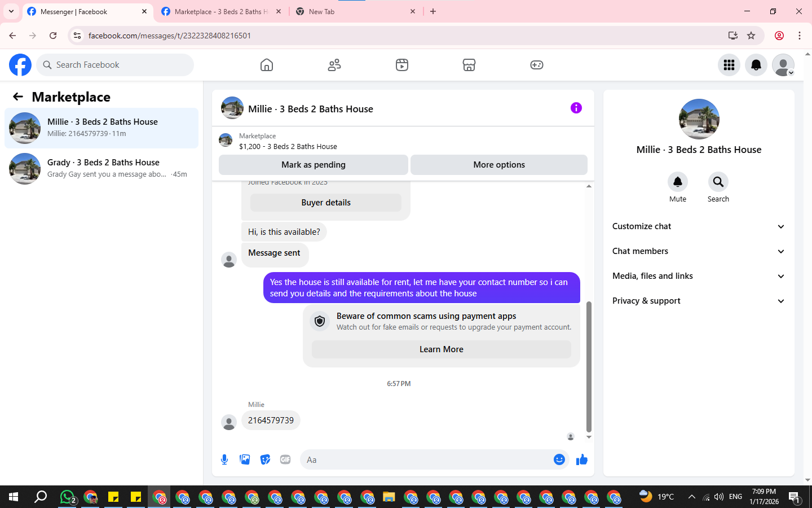This screenshot has height=508, width=812.
Task: Bookmark this page star icon
Action: tap(751, 36)
